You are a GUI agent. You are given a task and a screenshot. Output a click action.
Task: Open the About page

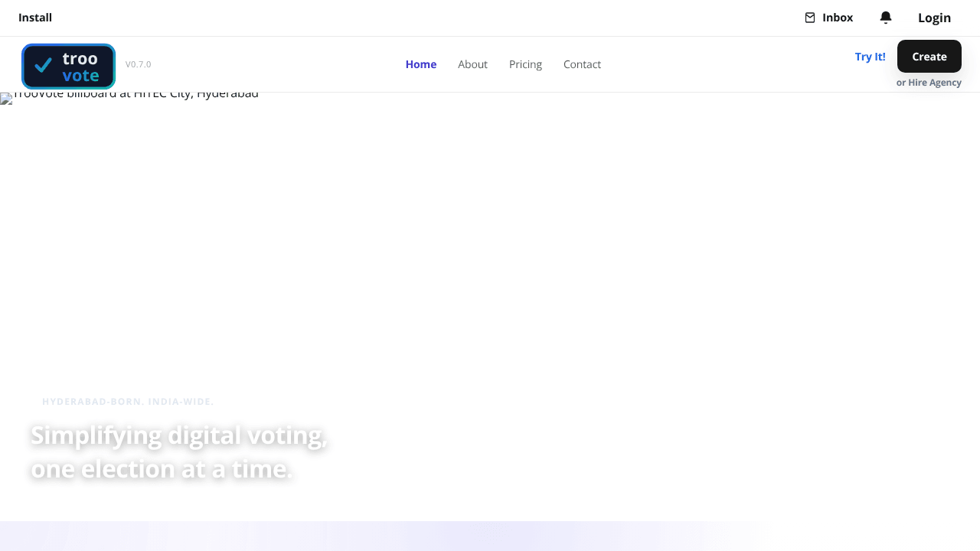pos(472,64)
